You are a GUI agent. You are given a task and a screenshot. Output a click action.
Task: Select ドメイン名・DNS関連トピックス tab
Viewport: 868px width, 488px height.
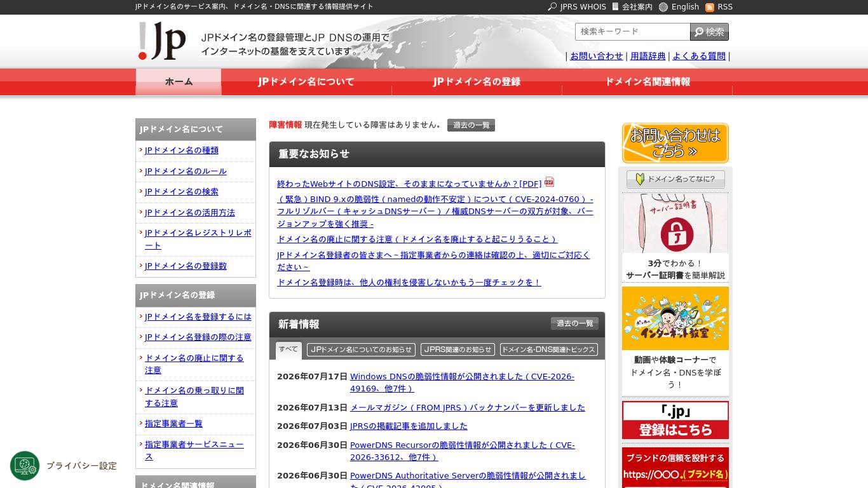tap(548, 349)
